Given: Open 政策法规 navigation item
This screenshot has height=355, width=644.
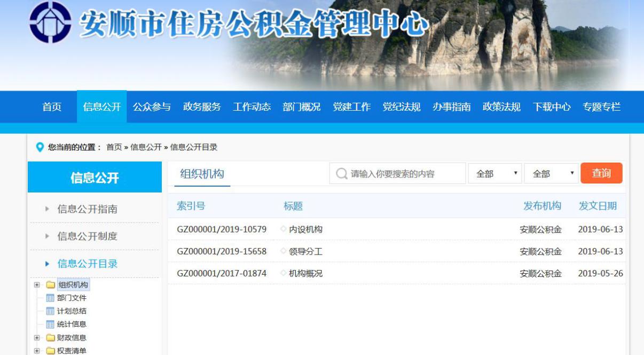Looking at the screenshot, I should pos(501,107).
